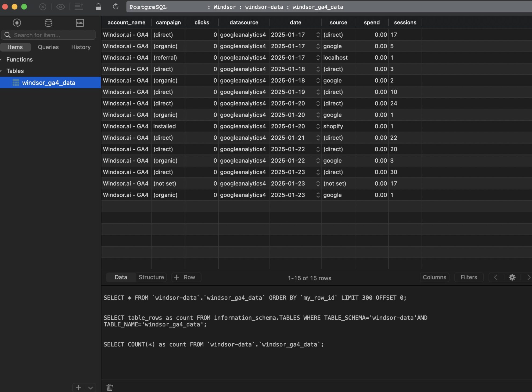Click the sessions column header

click(x=405, y=23)
